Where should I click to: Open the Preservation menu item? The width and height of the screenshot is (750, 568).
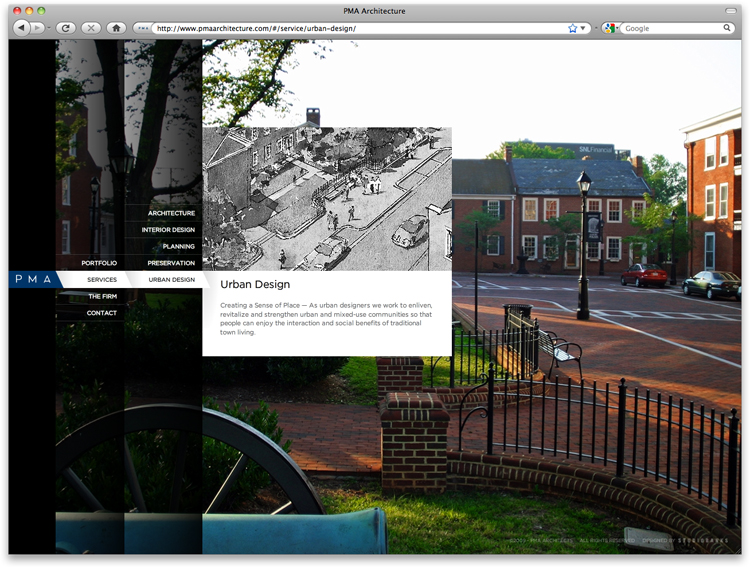coord(171,263)
